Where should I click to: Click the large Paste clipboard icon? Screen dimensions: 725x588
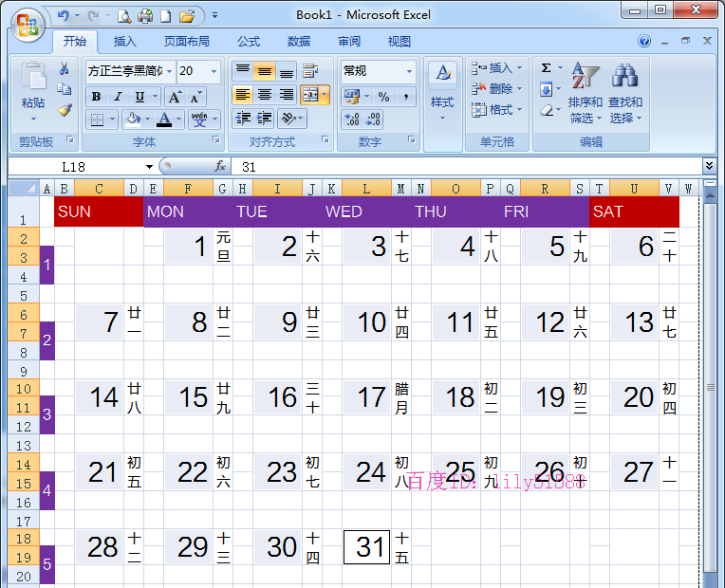(x=33, y=75)
